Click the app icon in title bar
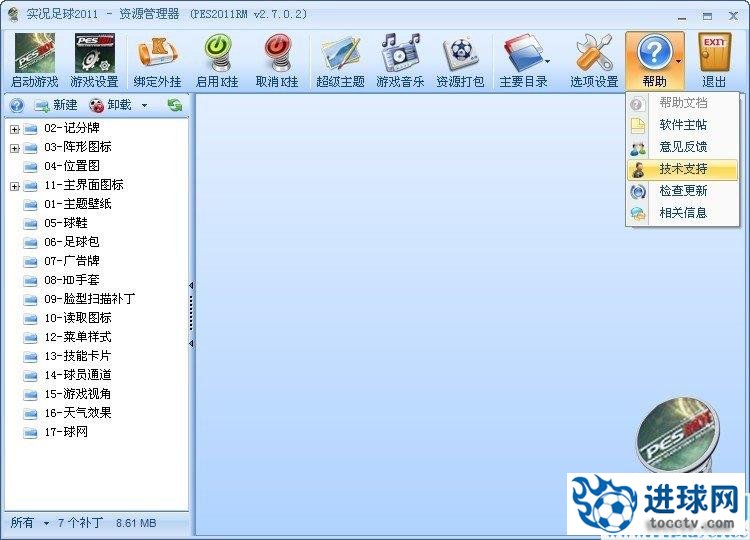The image size is (750, 540). [x=14, y=14]
